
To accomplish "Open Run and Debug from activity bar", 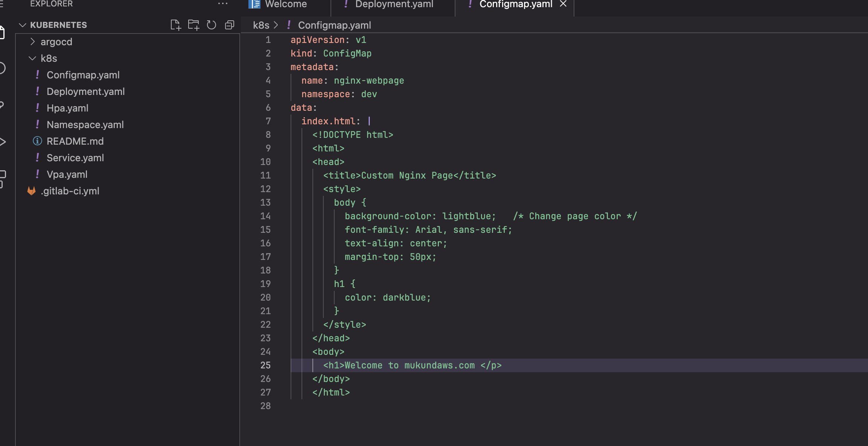I will click(x=2, y=142).
